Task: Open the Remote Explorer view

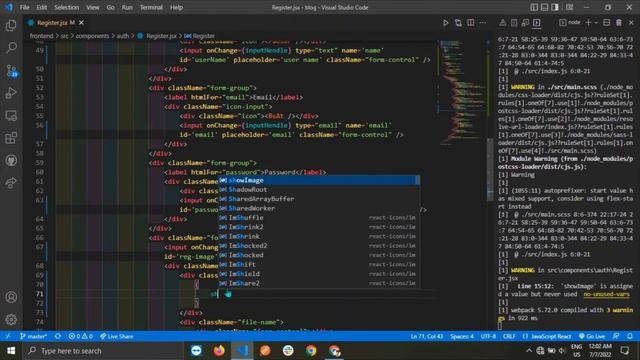Action: click(x=11, y=116)
